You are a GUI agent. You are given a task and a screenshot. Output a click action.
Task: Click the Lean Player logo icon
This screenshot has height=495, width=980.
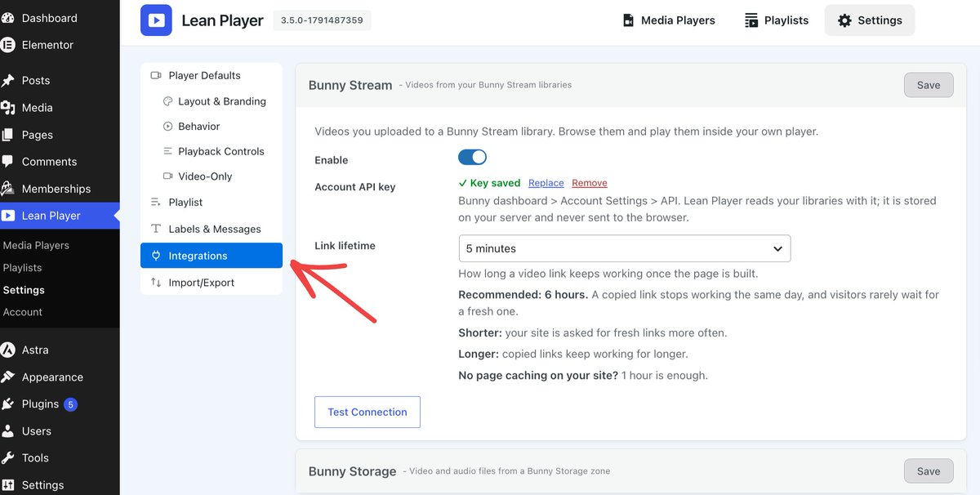[156, 20]
